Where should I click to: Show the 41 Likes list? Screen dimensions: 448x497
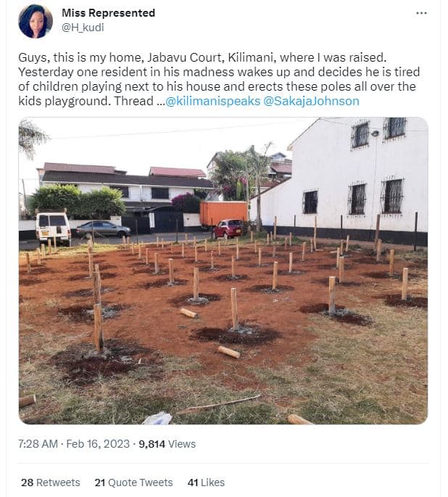click(x=206, y=482)
